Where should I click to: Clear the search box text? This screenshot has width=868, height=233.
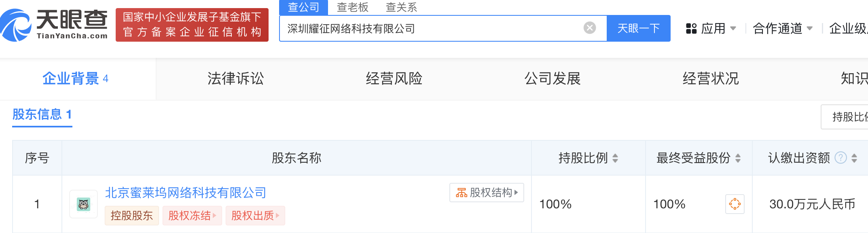(x=589, y=28)
